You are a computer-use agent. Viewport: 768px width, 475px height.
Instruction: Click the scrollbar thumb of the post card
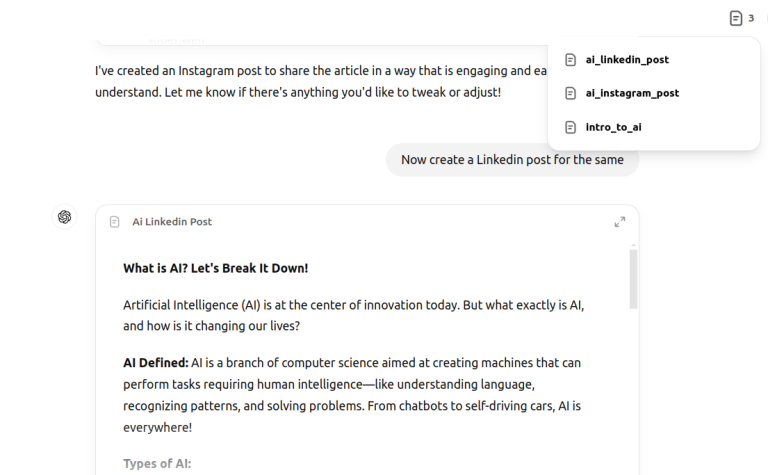point(633,278)
